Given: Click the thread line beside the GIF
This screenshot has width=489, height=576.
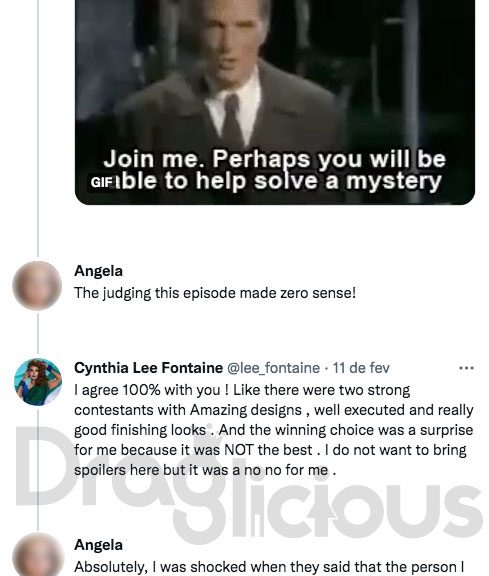Looking at the screenshot, I should tap(38, 127).
